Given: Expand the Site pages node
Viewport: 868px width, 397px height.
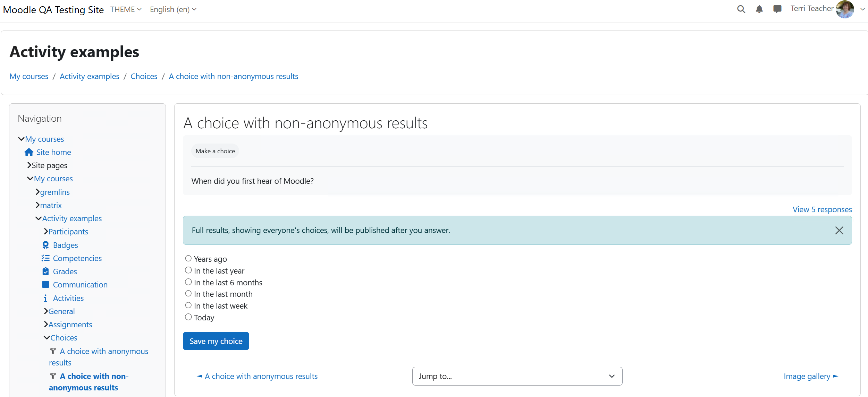Looking at the screenshot, I should (x=30, y=165).
